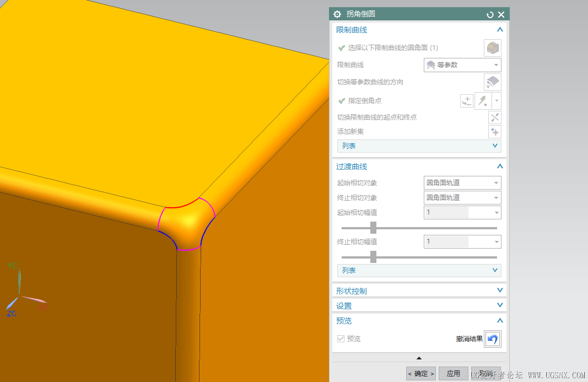The image size is (588, 382).
Task: Click the 添加新集 add new set icon
Action: (494, 131)
